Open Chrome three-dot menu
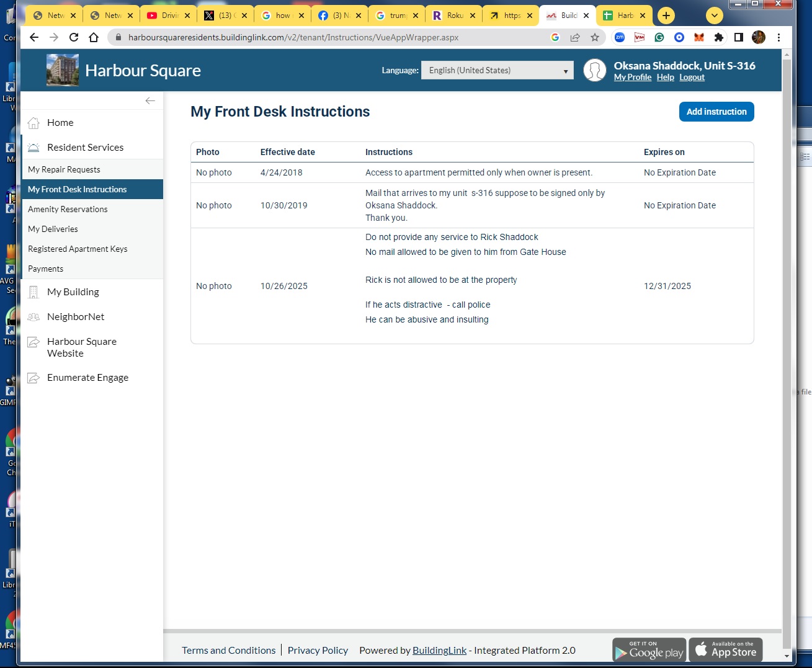The image size is (812, 668). (x=779, y=37)
